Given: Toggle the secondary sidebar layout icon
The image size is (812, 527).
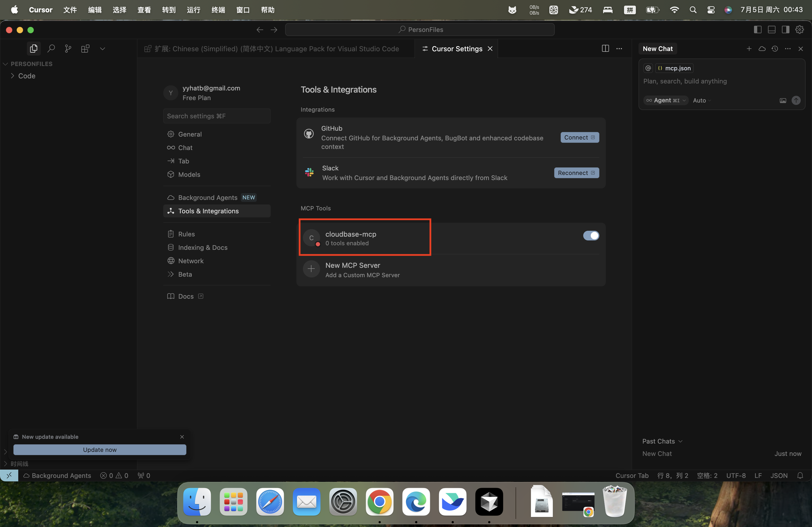Looking at the screenshot, I should click(785, 30).
